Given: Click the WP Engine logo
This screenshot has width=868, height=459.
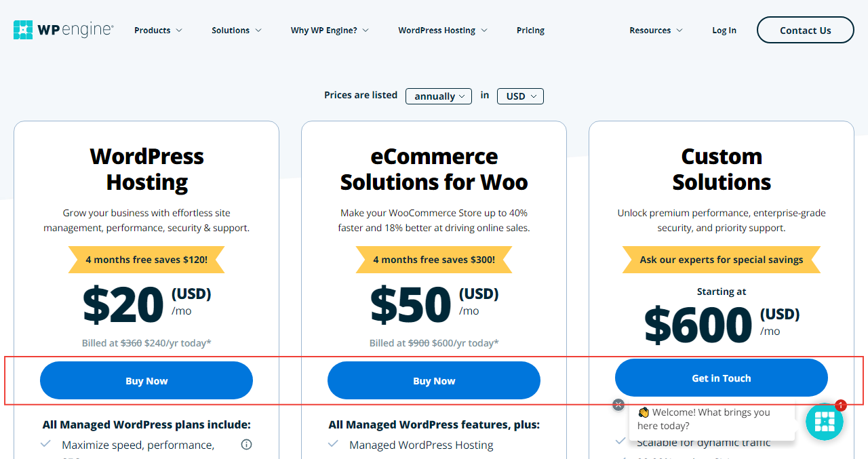Looking at the screenshot, I should coord(62,29).
